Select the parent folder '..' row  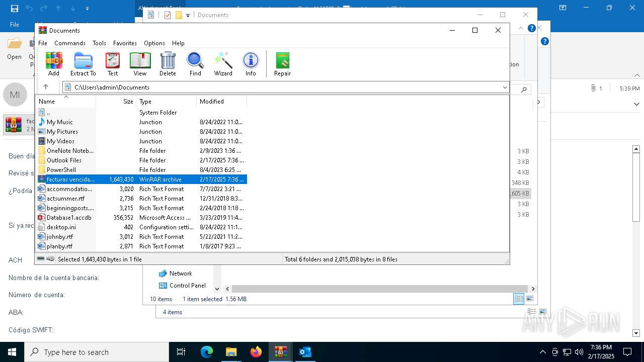point(141,113)
